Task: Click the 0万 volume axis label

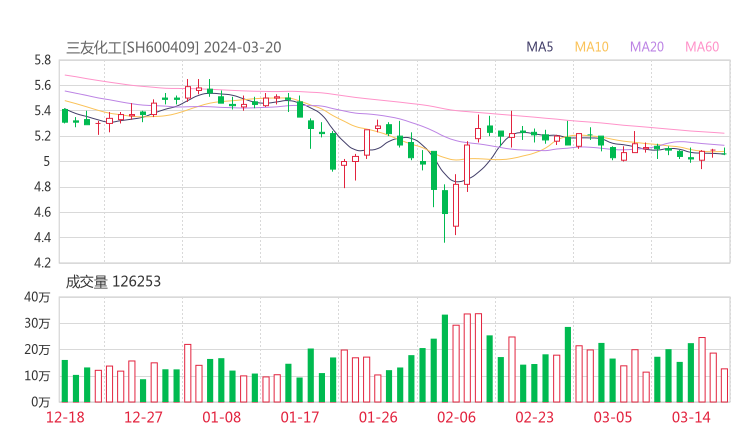Action: [41, 402]
